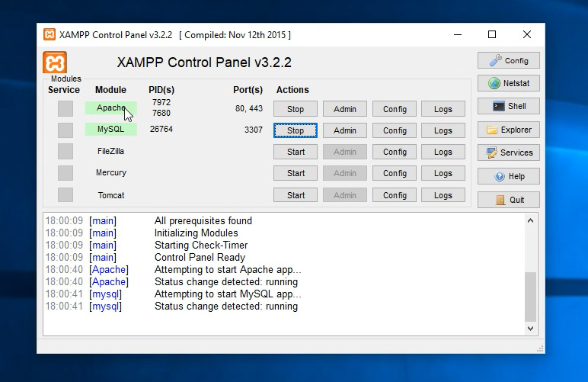
Task: Toggle the Apache service checkbox
Action: point(66,109)
